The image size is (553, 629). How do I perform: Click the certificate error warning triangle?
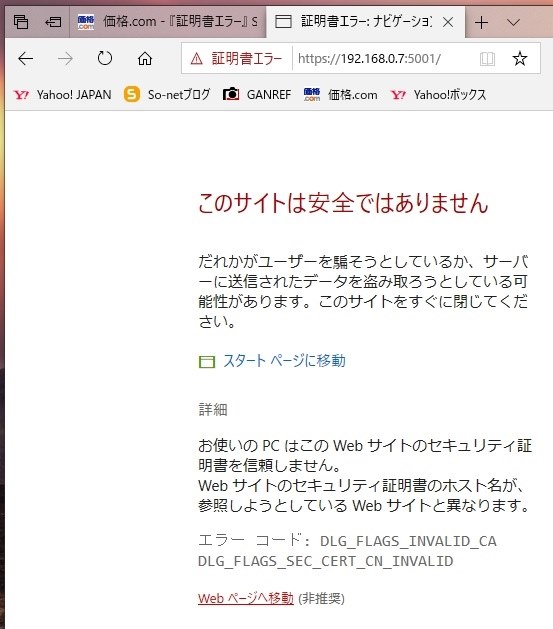196,59
